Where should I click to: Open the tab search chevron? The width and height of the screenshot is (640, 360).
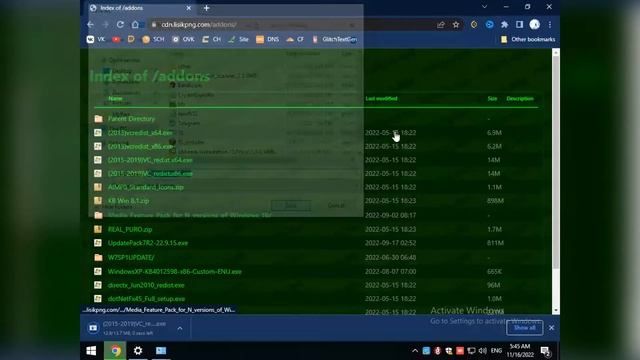484,7
